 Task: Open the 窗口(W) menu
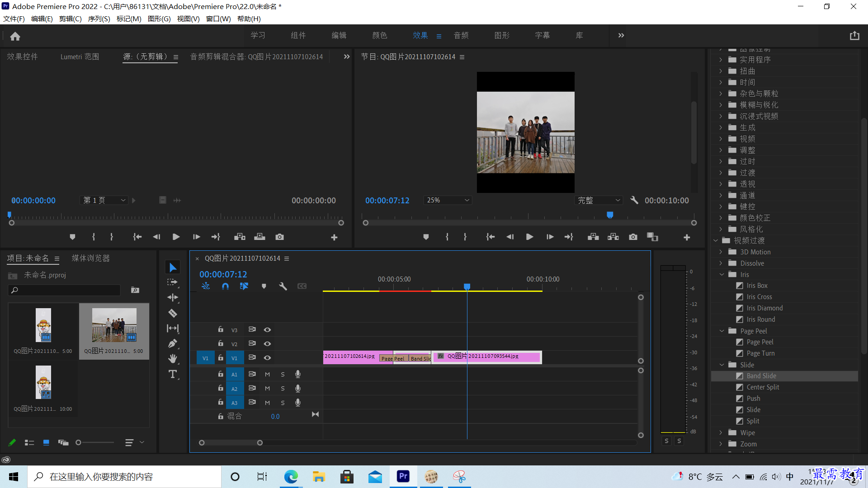tap(218, 19)
